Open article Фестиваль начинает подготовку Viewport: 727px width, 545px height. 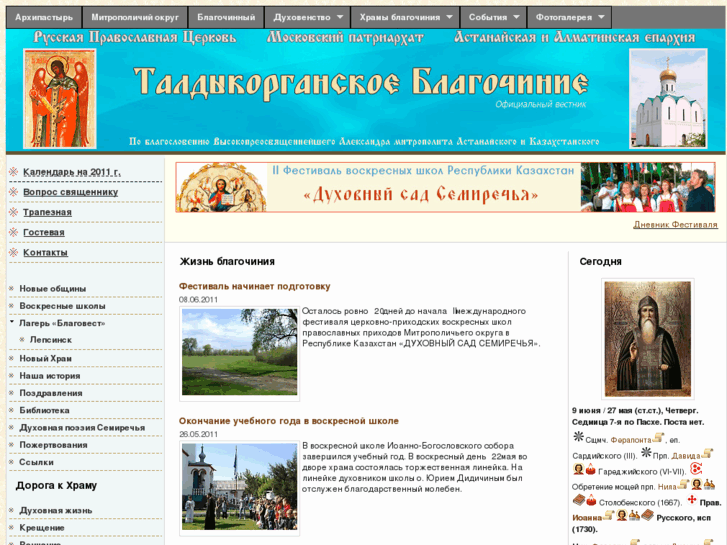[255, 286]
